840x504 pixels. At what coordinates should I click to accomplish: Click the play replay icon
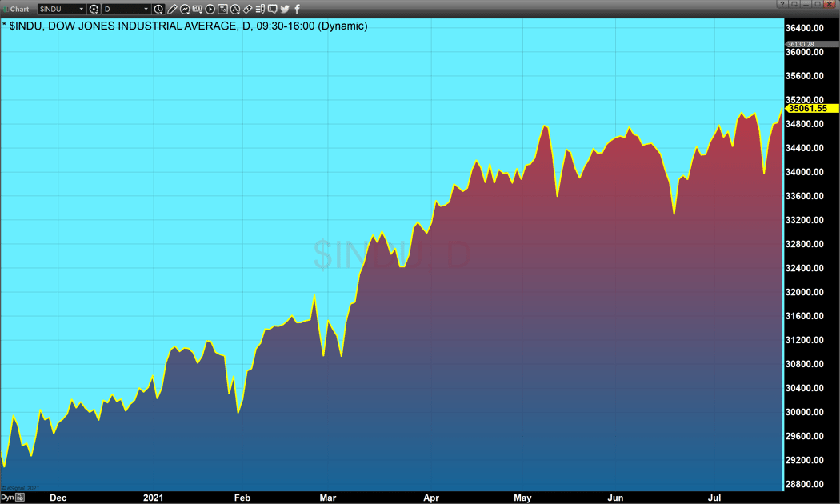pos(210,9)
